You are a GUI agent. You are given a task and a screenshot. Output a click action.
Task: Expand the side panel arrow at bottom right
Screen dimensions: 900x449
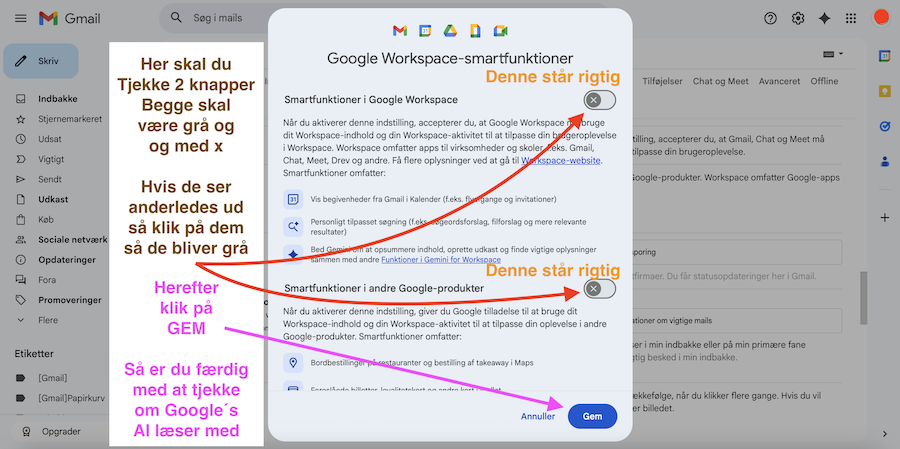tap(884, 433)
